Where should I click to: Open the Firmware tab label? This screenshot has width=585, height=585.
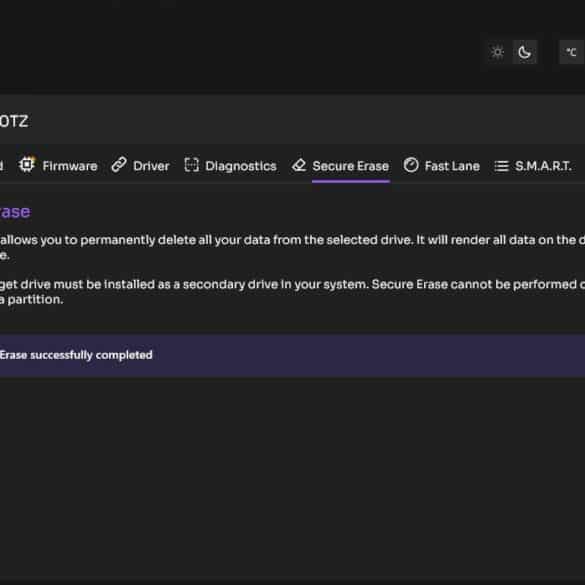coord(70,166)
